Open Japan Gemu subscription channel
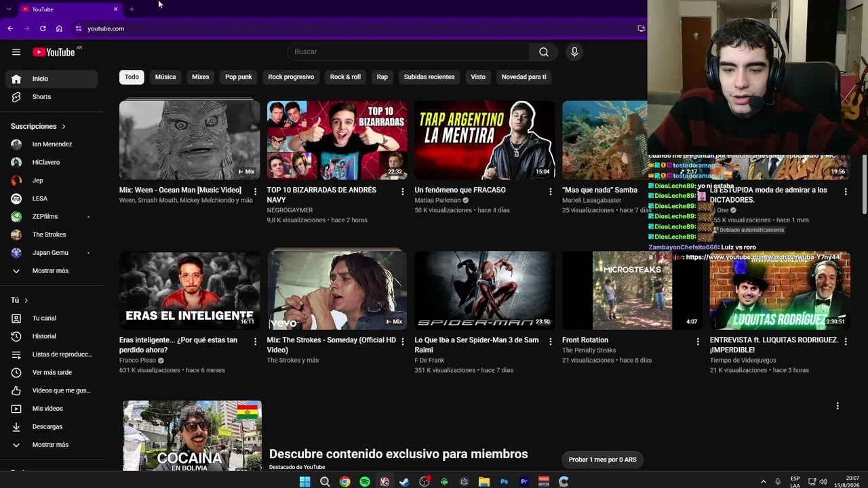 [52, 253]
